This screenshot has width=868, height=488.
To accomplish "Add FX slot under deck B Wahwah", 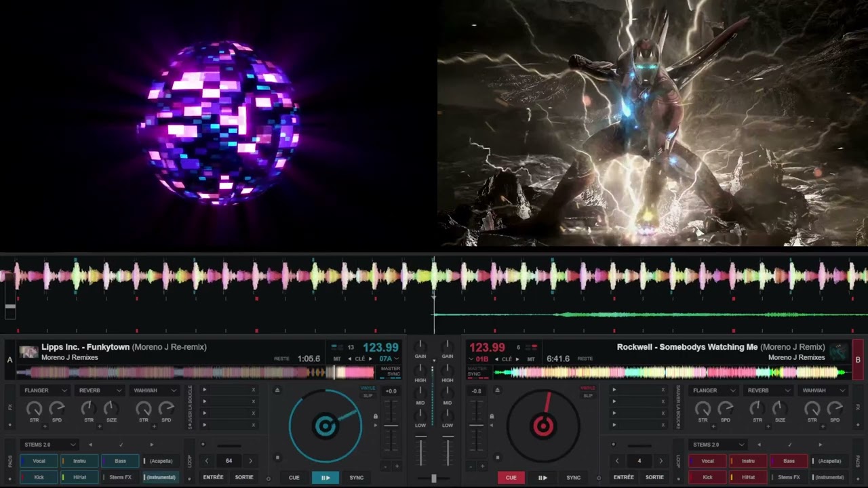I will (x=823, y=427).
